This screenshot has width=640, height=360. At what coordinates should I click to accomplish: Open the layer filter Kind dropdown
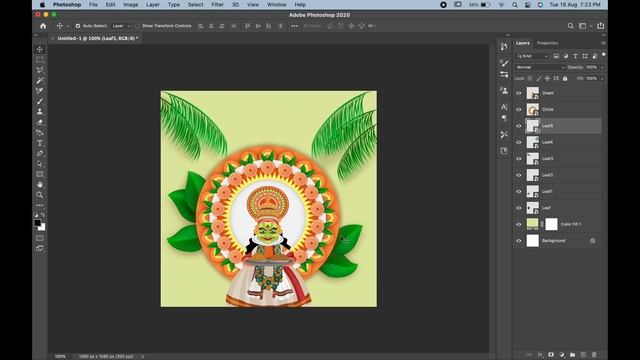click(x=532, y=56)
